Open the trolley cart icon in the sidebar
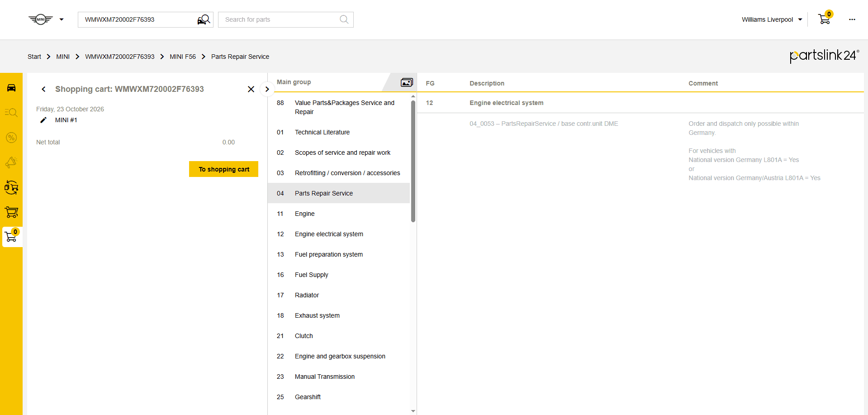Viewport: 868px width, 415px height. pos(11,212)
